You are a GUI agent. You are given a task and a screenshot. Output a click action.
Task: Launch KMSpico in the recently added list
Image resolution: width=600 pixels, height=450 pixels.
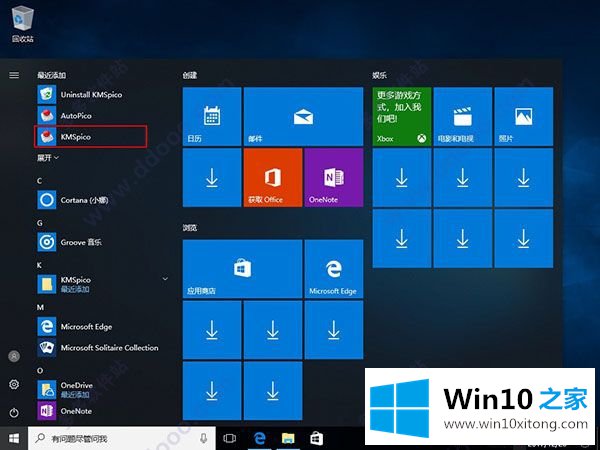(x=91, y=137)
